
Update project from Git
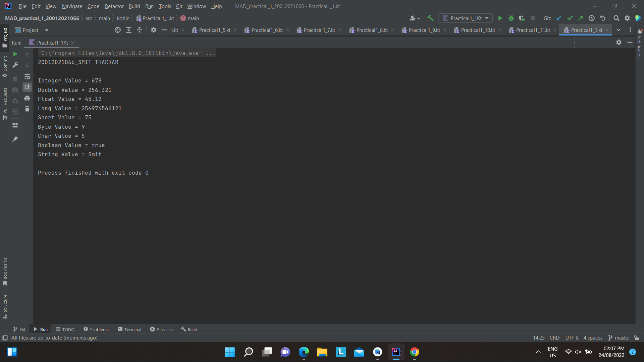559,18
